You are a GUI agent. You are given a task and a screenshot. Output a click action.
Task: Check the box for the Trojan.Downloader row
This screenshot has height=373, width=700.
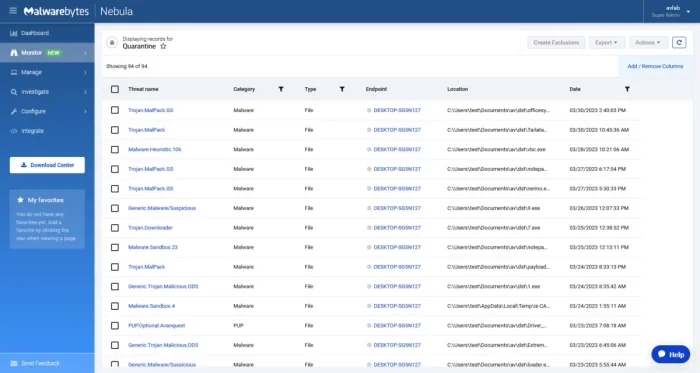tap(115, 228)
